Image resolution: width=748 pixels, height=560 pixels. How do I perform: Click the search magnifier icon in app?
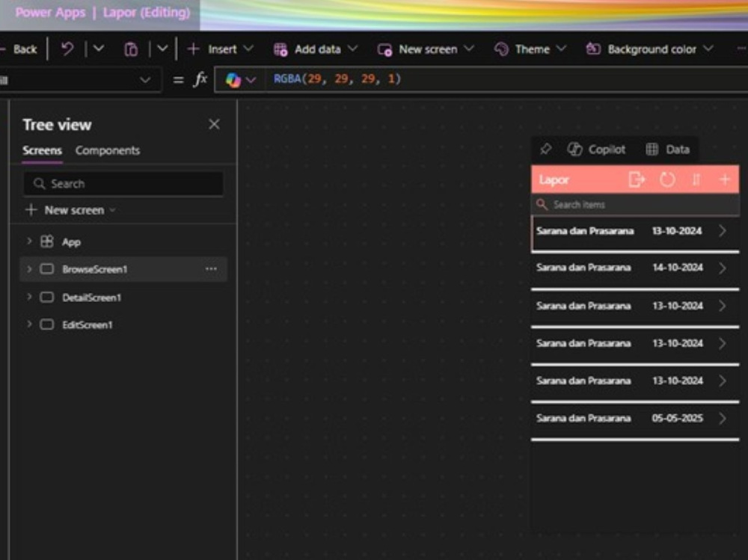coord(542,205)
